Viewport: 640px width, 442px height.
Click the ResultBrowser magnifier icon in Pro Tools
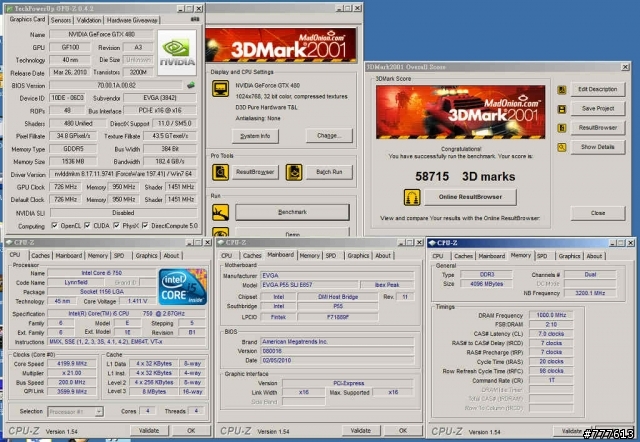tap(220, 172)
